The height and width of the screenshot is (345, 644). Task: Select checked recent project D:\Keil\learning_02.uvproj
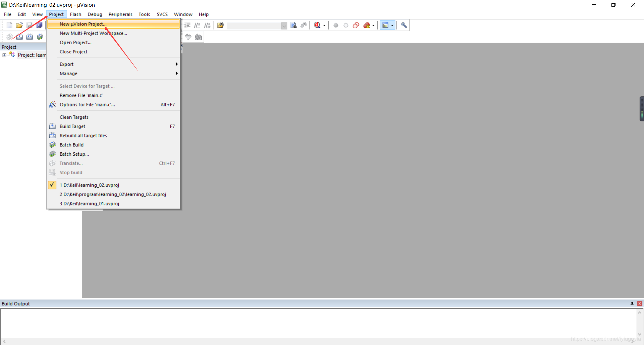113,185
